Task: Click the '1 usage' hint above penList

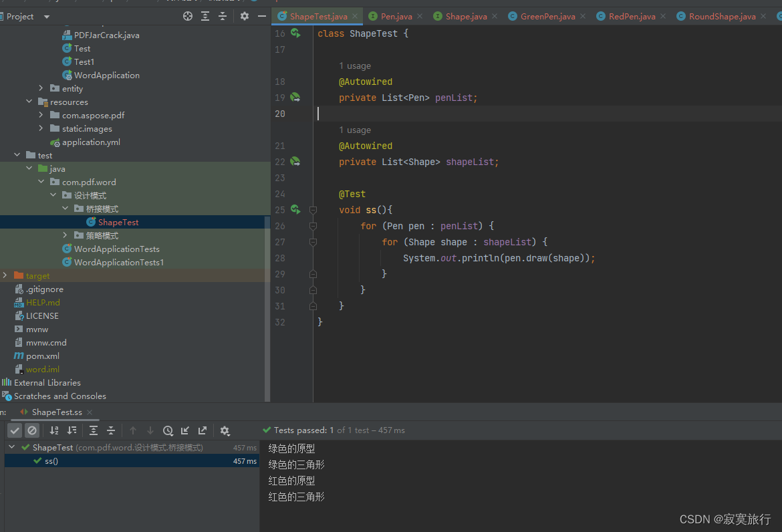Action: (x=355, y=65)
